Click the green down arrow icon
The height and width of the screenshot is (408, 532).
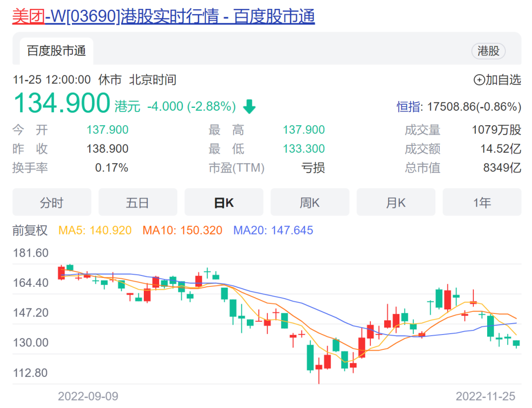tap(249, 106)
